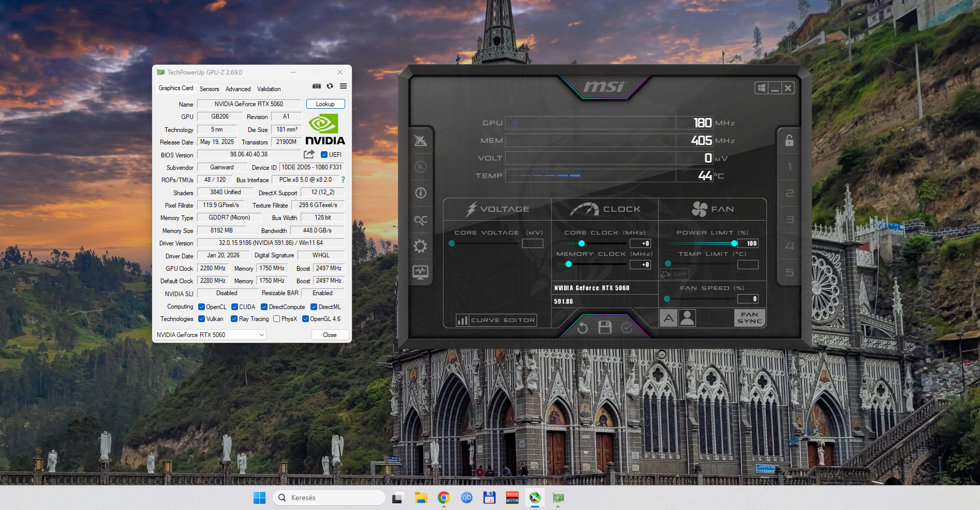Screen dimensions: 980x510
Task: Enable the PhysX checkbox
Action: pyautogui.click(x=276, y=319)
